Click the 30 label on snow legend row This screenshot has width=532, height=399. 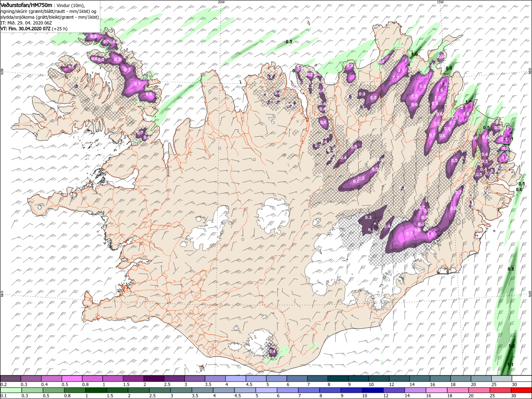(x=515, y=384)
